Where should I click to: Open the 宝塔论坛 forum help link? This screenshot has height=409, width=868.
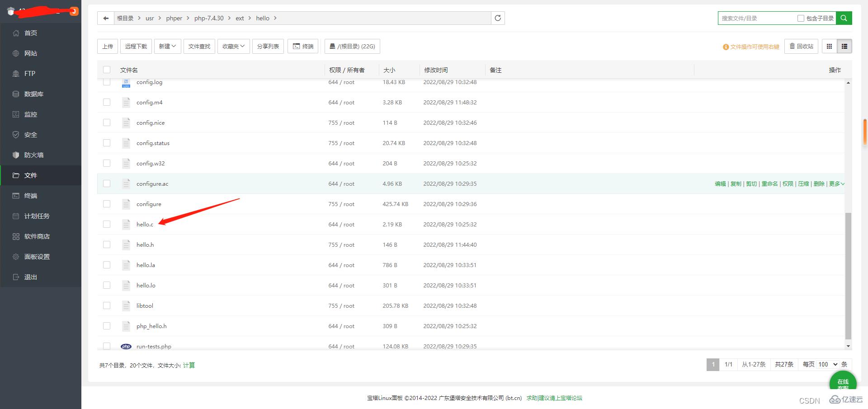click(x=554, y=398)
